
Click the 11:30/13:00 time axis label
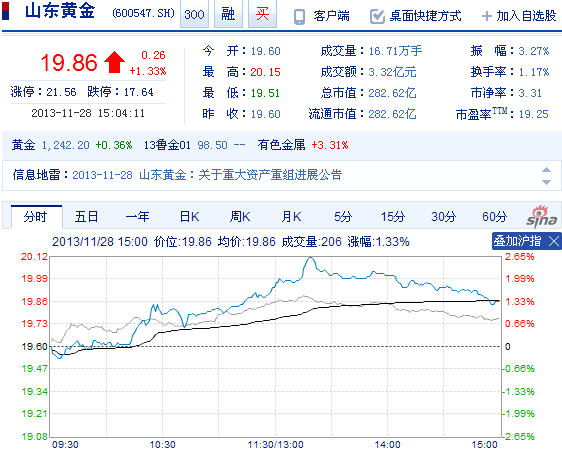[276, 444]
